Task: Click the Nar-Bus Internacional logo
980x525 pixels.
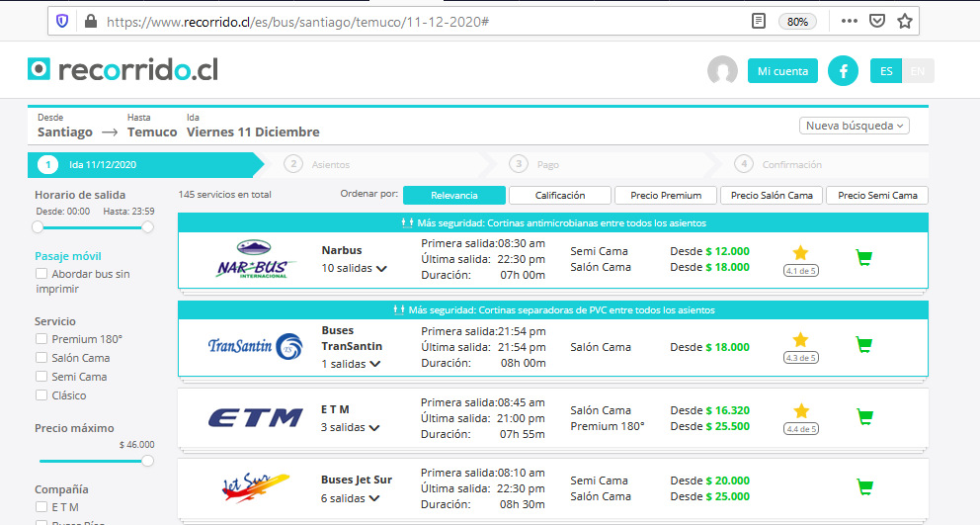Action: [255, 259]
